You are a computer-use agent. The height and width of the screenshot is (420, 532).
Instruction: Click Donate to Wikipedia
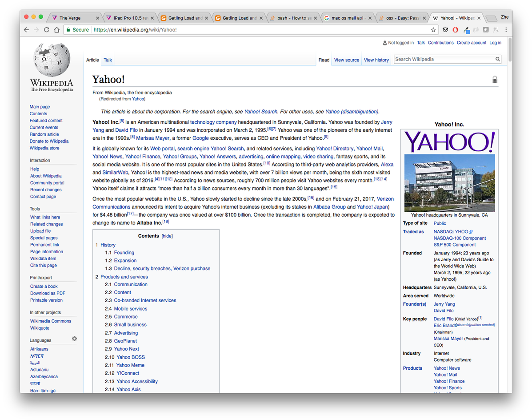49,141
